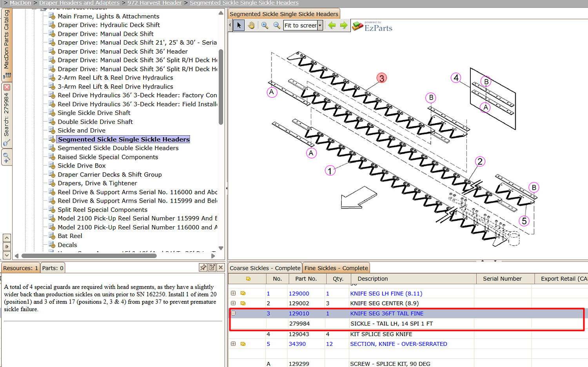Screen dimensions: 588x367
Task: Select Main Frame, Lights & Attachments
Action: click(109, 16)
